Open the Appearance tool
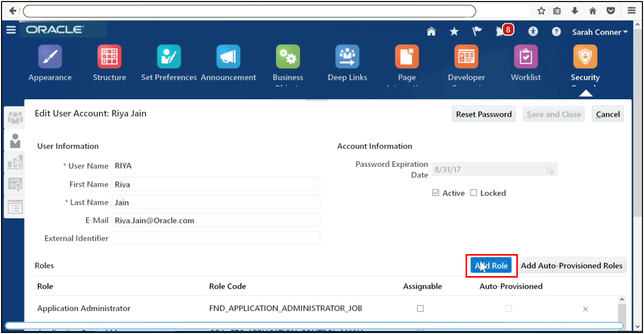Screen dimensions: 644x334 tap(50, 56)
